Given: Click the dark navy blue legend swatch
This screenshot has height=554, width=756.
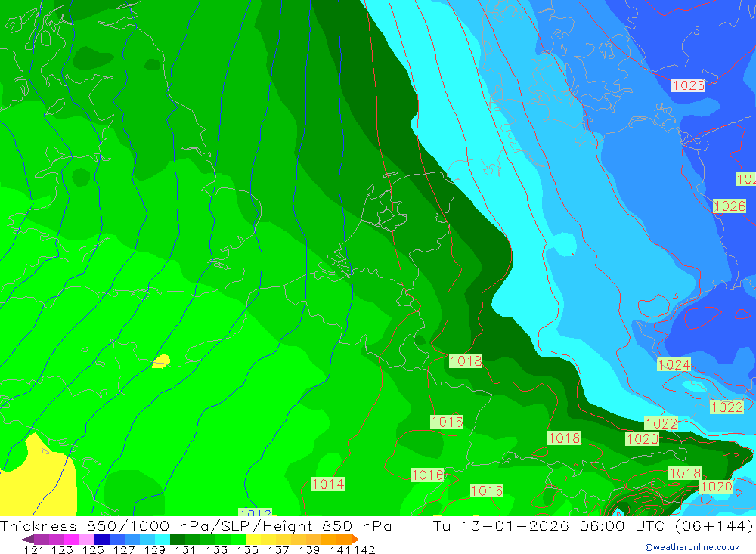Looking at the screenshot, I should click(102, 539).
